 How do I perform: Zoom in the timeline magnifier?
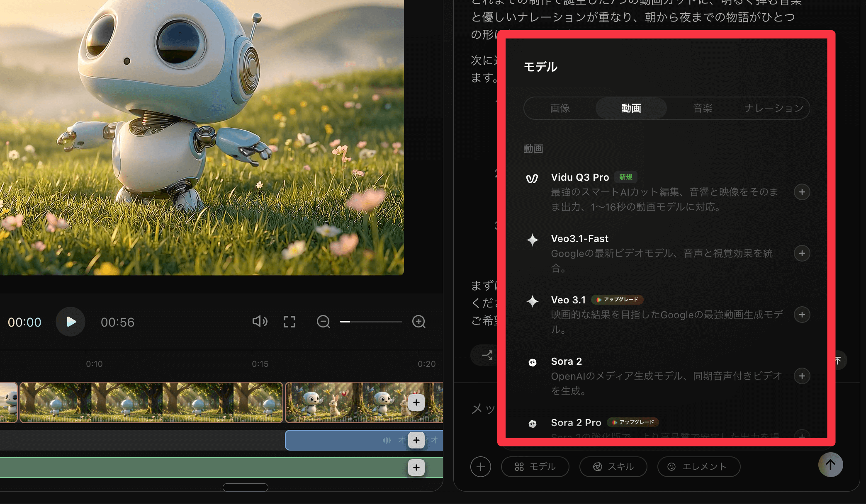pyautogui.click(x=418, y=322)
